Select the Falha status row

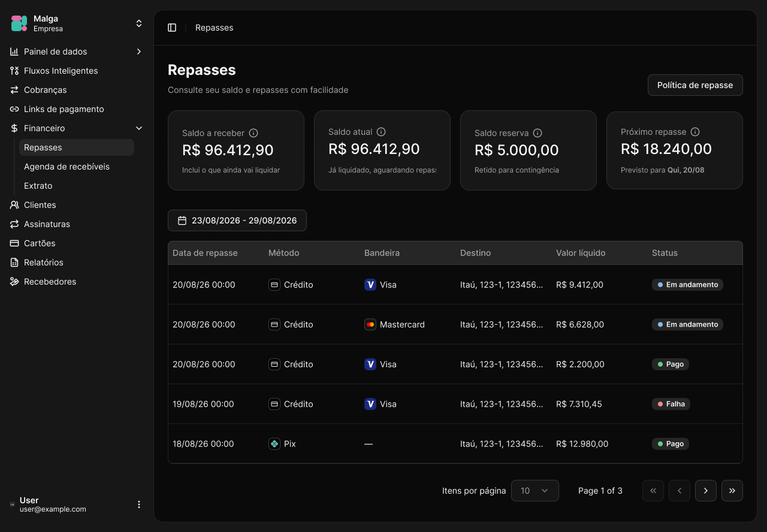click(455, 404)
